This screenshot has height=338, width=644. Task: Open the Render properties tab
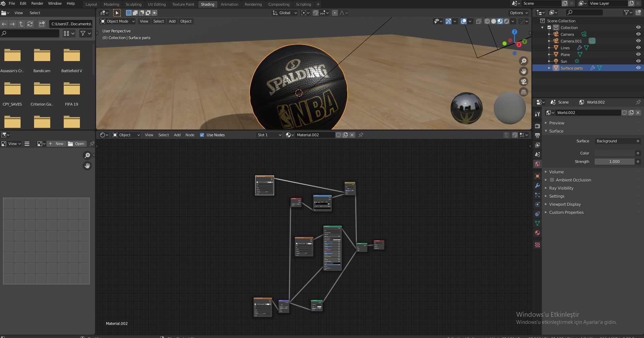point(537,126)
